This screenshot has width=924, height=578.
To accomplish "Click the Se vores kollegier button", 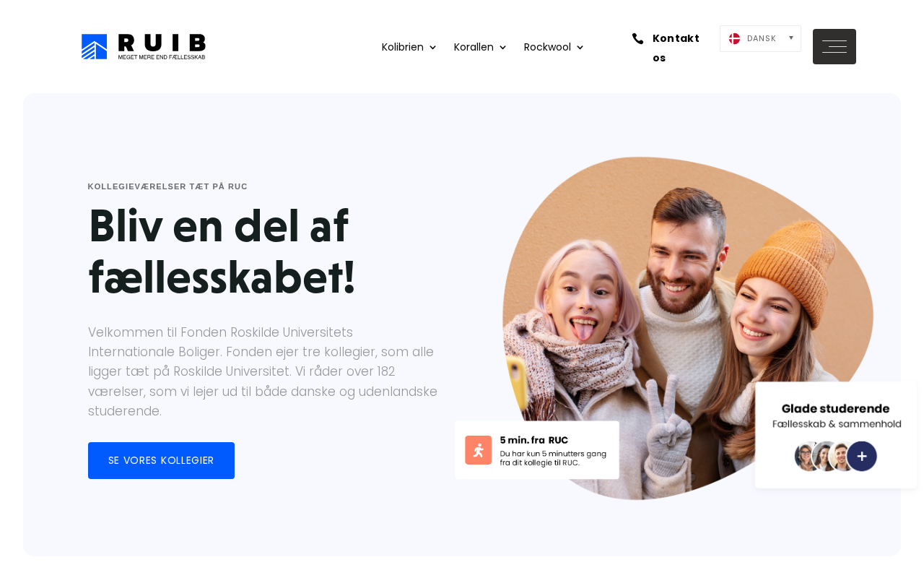I will pos(161,460).
